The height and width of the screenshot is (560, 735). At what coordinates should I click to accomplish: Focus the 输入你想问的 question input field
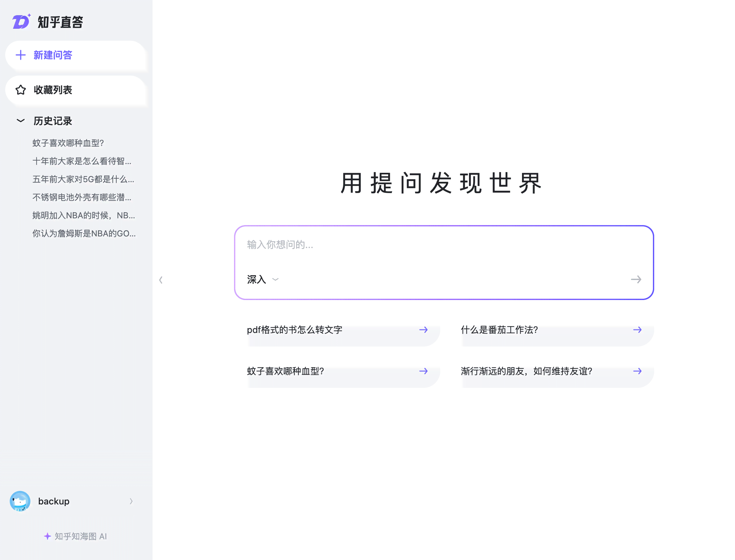click(x=443, y=245)
